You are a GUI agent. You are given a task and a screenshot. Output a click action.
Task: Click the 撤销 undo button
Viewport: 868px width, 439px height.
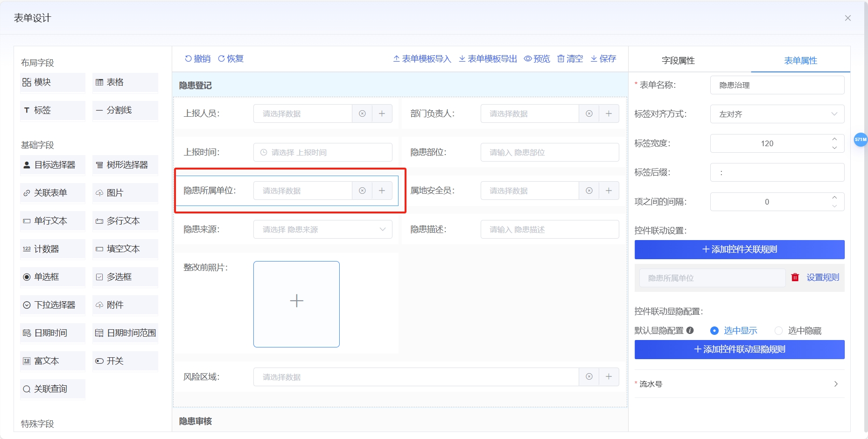[x=197, y=58]
